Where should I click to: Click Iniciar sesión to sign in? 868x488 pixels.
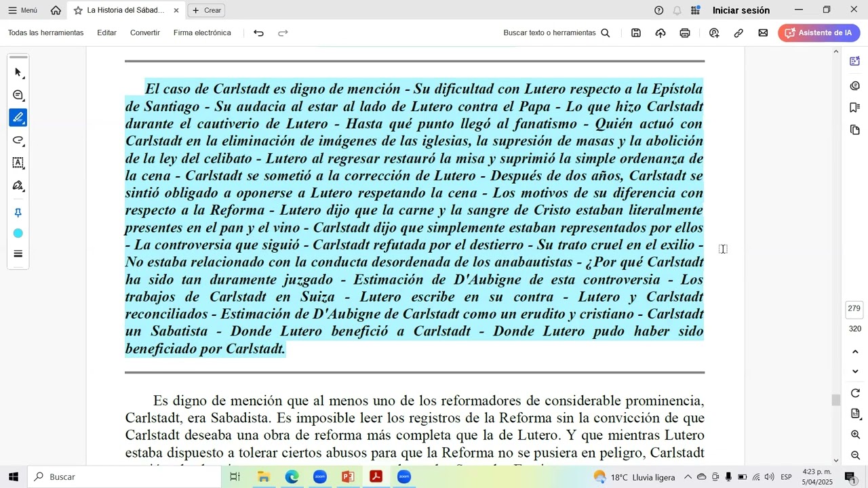click(741, 10)
